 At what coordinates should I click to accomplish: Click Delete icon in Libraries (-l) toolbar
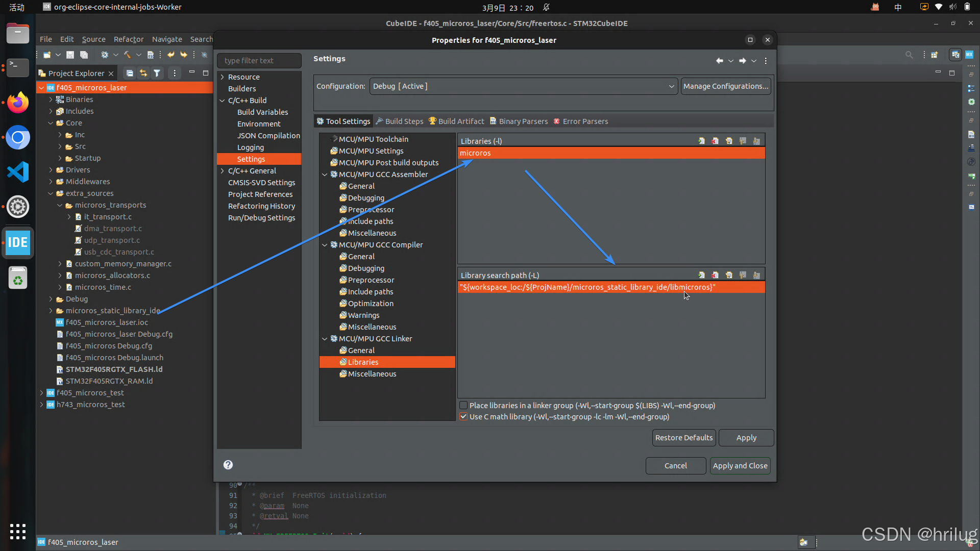(x=715, y=141)
